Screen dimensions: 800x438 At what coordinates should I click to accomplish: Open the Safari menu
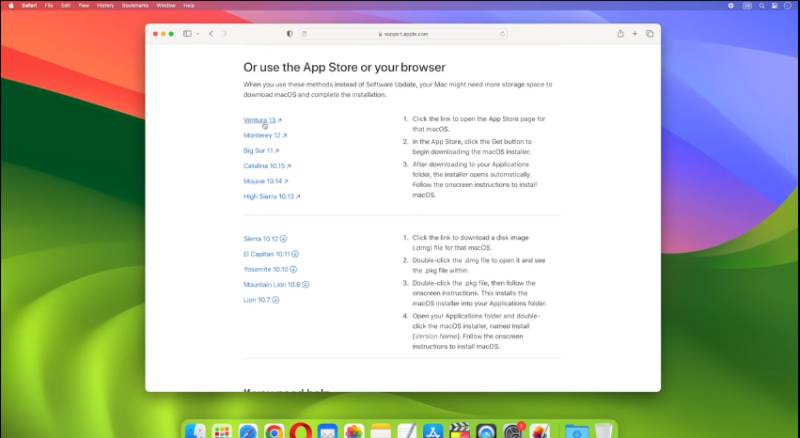(x=29, y=6)
